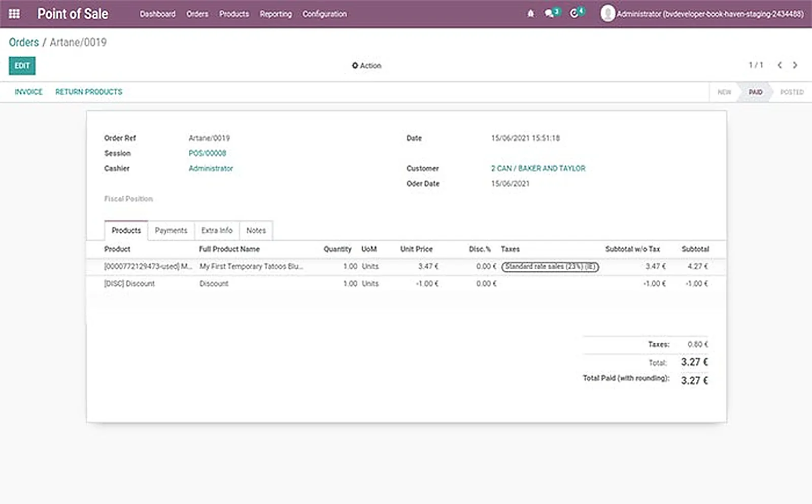This screenshot has height=504, width=812.
Task: Go to next record arrow
Action: click(795, 65)
